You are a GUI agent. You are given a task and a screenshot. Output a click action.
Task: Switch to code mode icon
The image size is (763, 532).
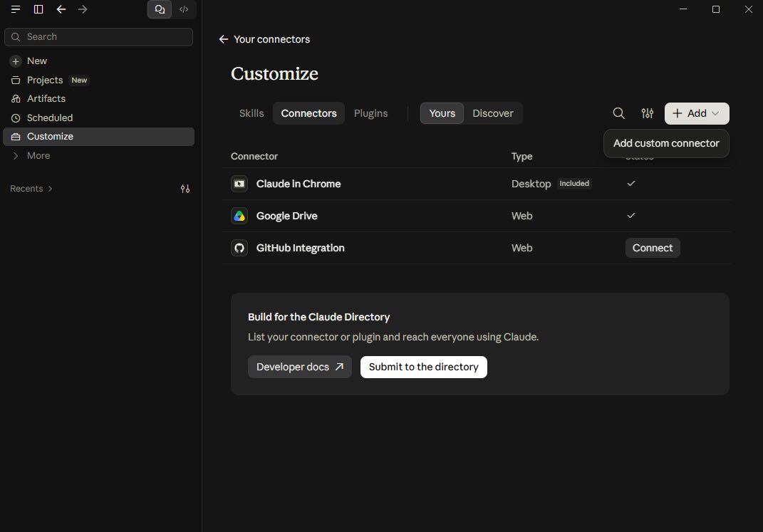[184, 9]
